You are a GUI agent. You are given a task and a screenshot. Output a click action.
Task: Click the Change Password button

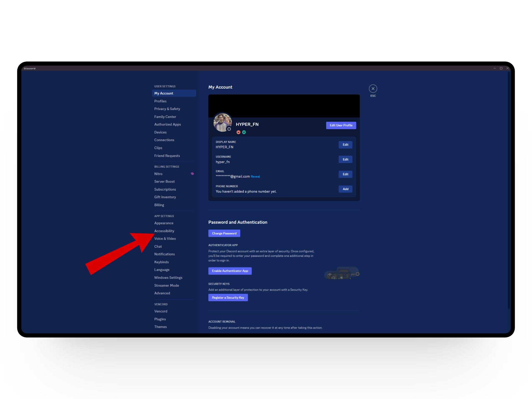click(224, 233)
